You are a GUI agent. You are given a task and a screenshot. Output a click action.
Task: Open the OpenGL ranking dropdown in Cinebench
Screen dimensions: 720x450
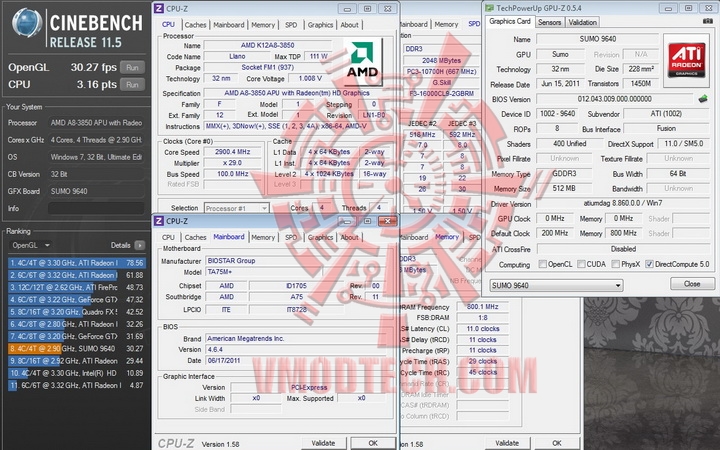(29, 245)
